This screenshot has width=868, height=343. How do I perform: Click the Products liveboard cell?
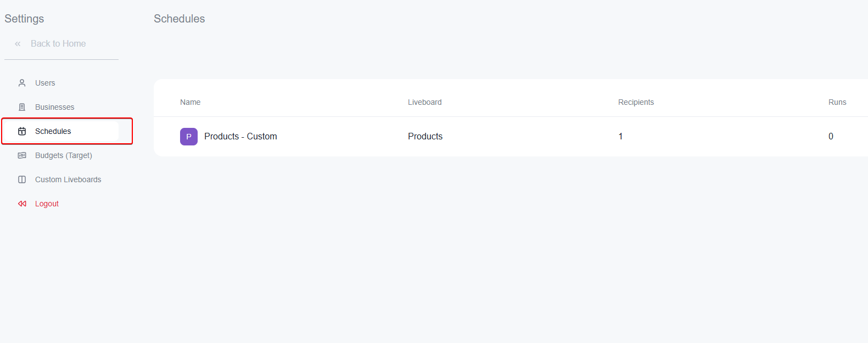tap(425, 137)
